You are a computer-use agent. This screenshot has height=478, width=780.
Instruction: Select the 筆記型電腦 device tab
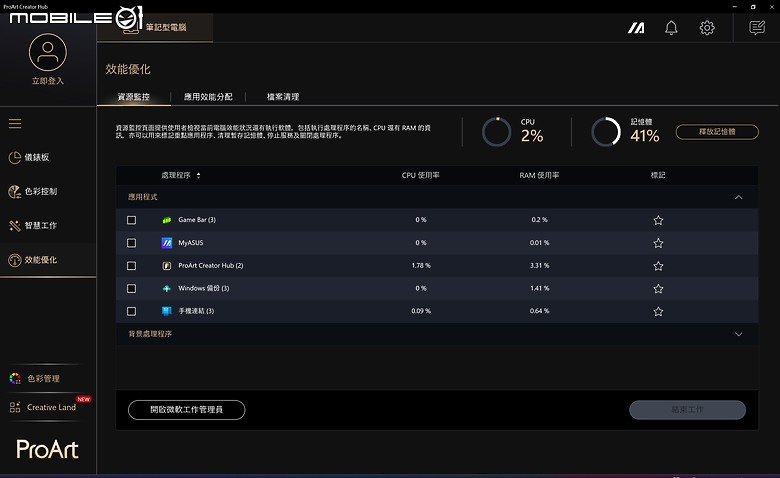[x=155, y=27]
